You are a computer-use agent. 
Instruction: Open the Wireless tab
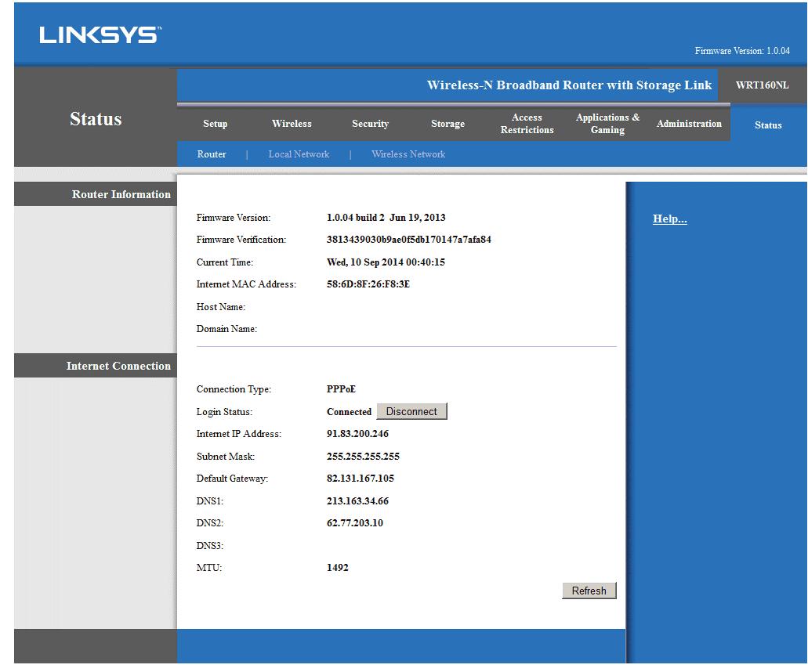coord(292,124)
